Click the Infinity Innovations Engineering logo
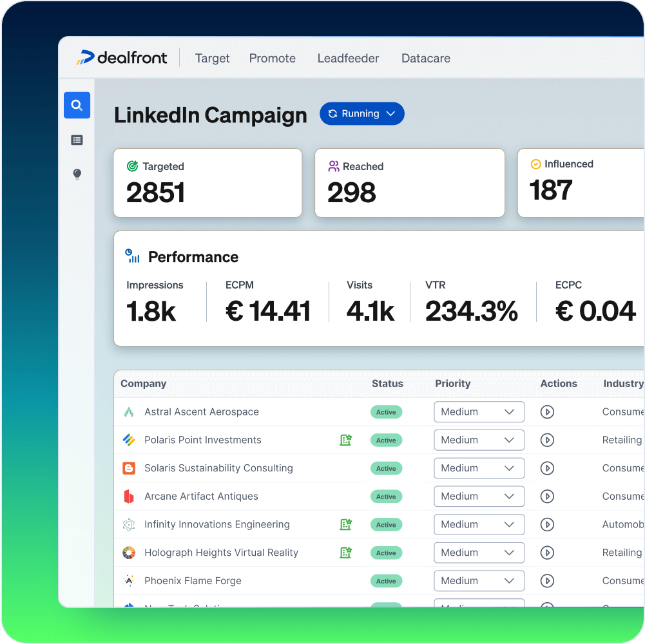 (x=129, y=524)
